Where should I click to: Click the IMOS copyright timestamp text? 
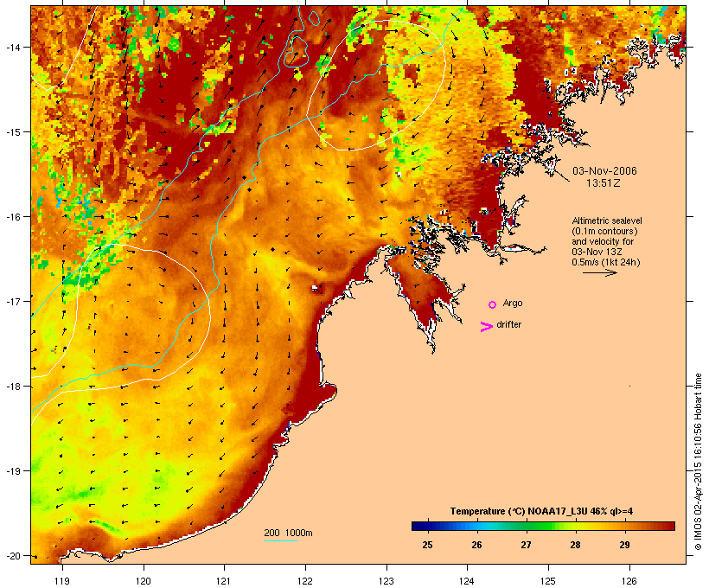click(x=698, y=462)
